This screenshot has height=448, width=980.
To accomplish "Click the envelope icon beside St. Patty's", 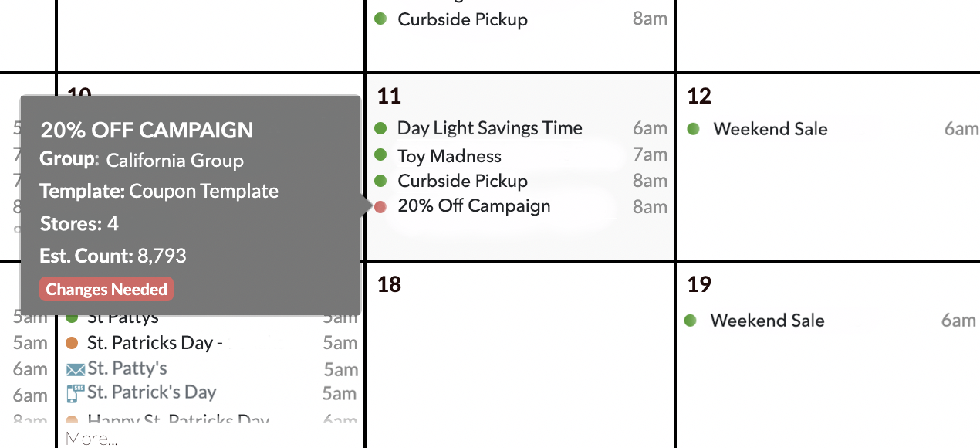I will (76, 369).
